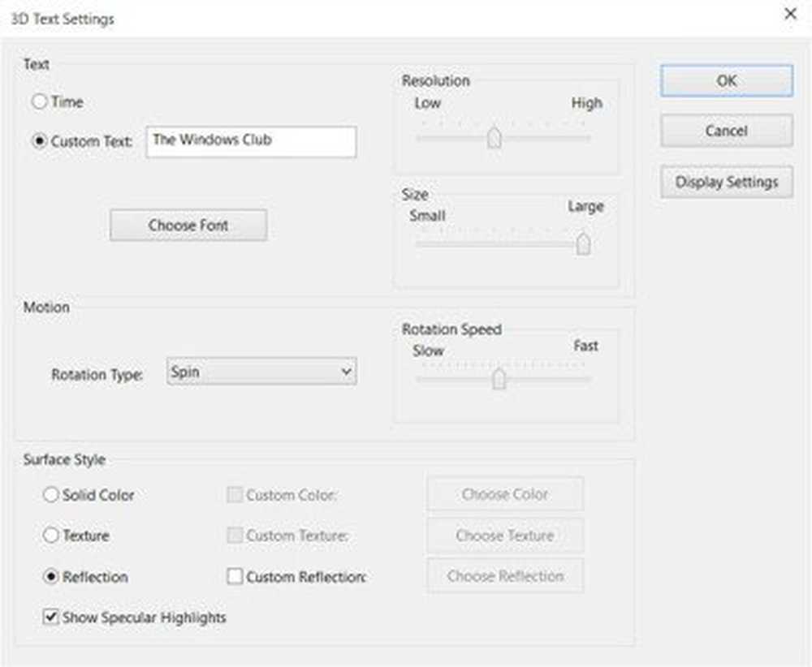Image resolution: width=812 pixels, height=667 pixels.
Task: Click the Custom Text input field
Action: coord(250,141)
